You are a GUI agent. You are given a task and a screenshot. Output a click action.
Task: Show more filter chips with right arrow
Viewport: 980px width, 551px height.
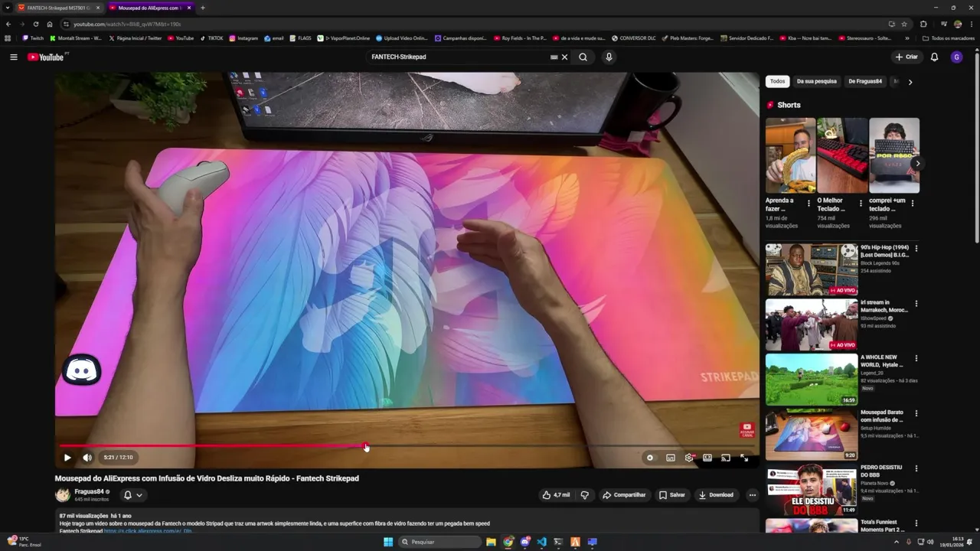click(910, 82)
